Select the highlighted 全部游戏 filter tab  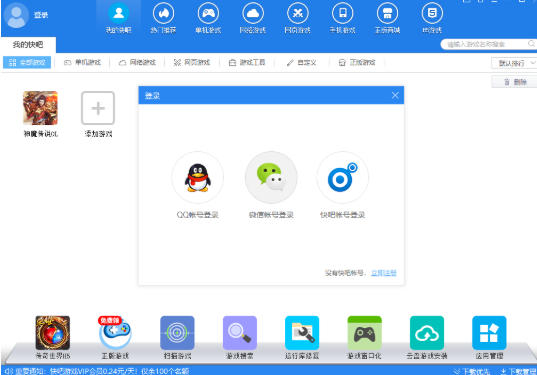pyautogui.click(x=27, y=62)
